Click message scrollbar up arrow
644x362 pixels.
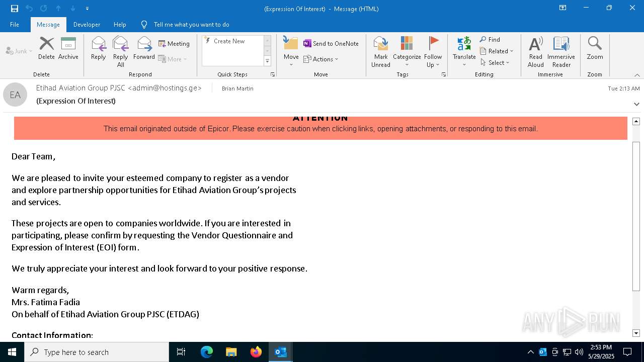tap(636, 121)
